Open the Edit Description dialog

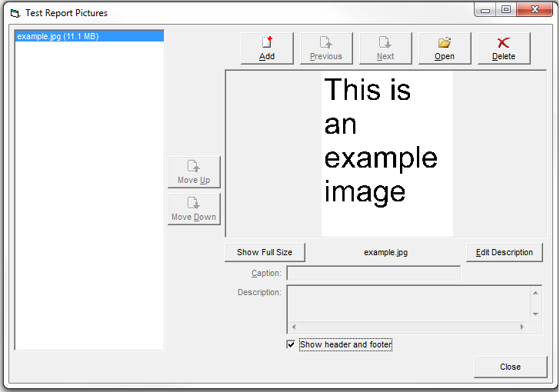tap(504, 252)
